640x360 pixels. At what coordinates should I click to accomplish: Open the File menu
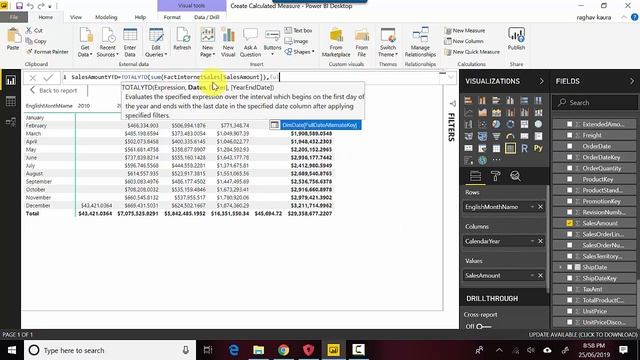point(14,17)
